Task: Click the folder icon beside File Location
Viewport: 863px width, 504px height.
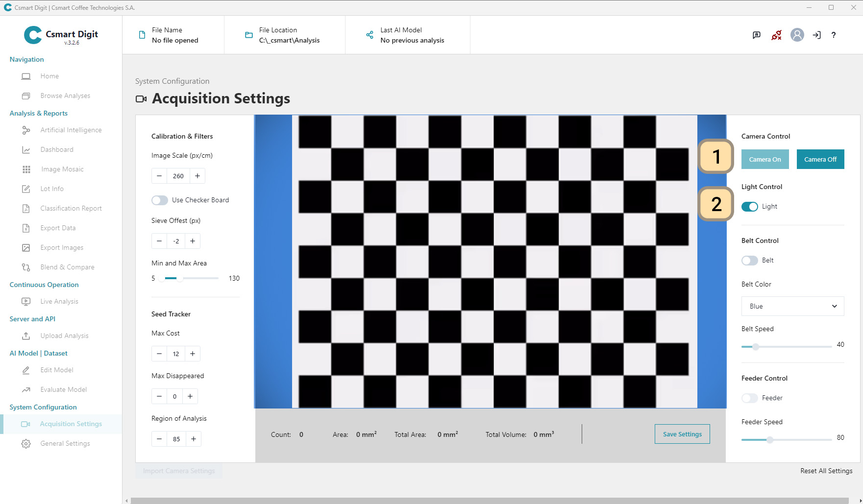Action: point(248,35)
